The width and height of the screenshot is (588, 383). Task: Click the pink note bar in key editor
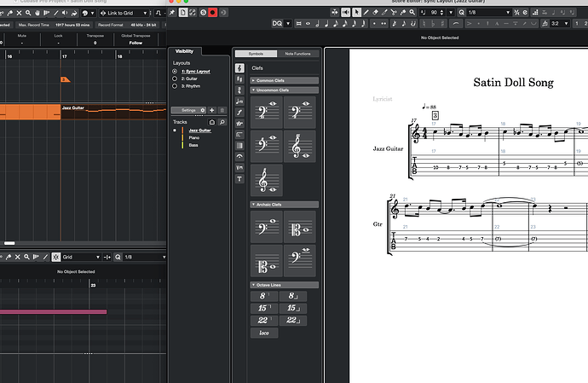(x=53, y=312)
